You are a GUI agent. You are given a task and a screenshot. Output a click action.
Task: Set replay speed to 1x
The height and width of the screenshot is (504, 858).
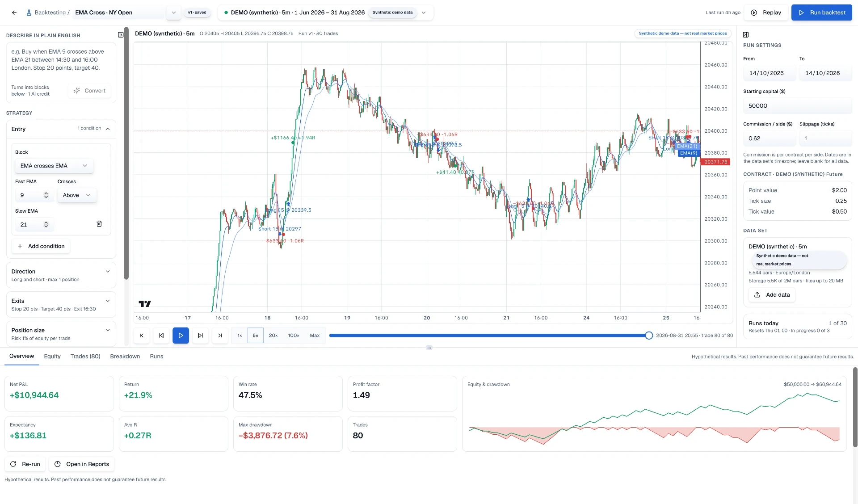(240, 336)
